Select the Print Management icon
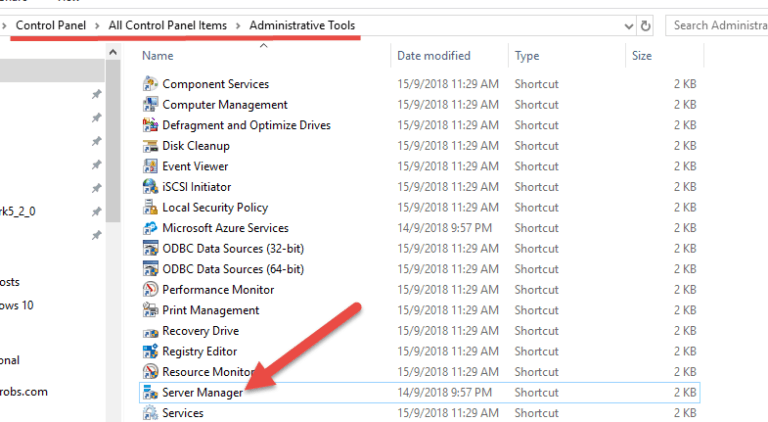Screen dimensions: 768x422 (x=150, y=310)
